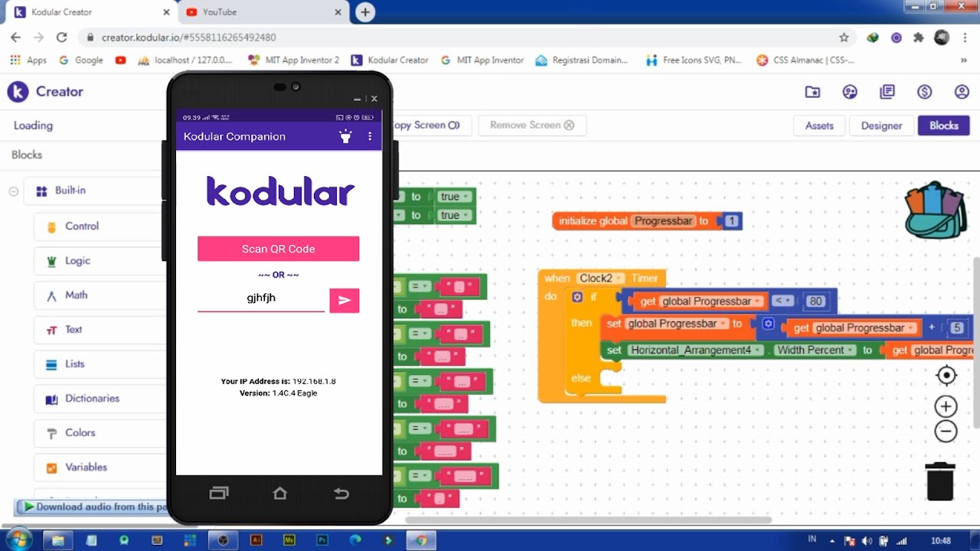Image resolution: width=980 pixels, height=551 pixels.
Task: Open the Math blocks category
Action: point(100,295)
